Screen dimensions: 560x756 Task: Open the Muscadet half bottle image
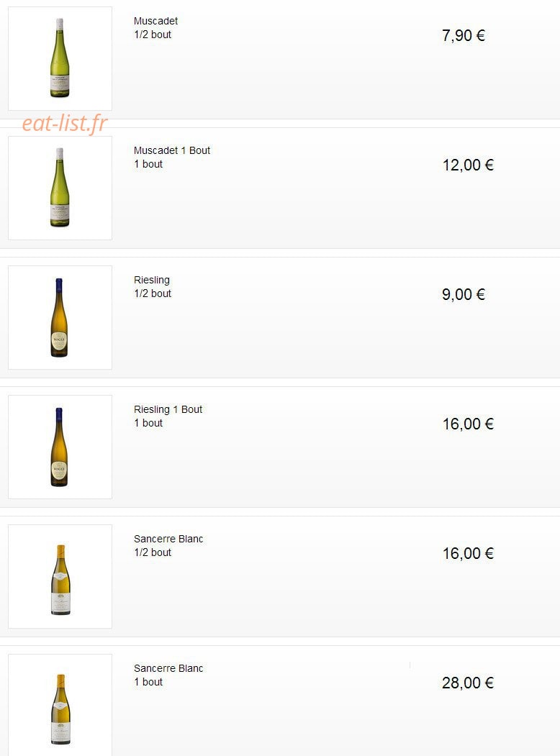click(60, 58)
